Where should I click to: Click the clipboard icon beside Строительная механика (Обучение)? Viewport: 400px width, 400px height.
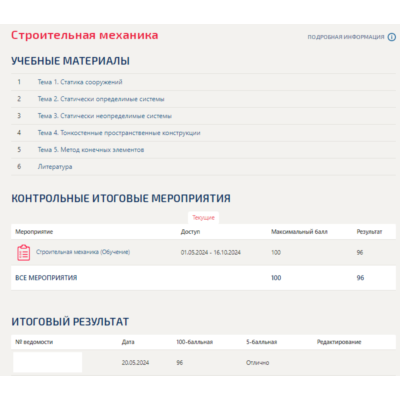(23, 252)
